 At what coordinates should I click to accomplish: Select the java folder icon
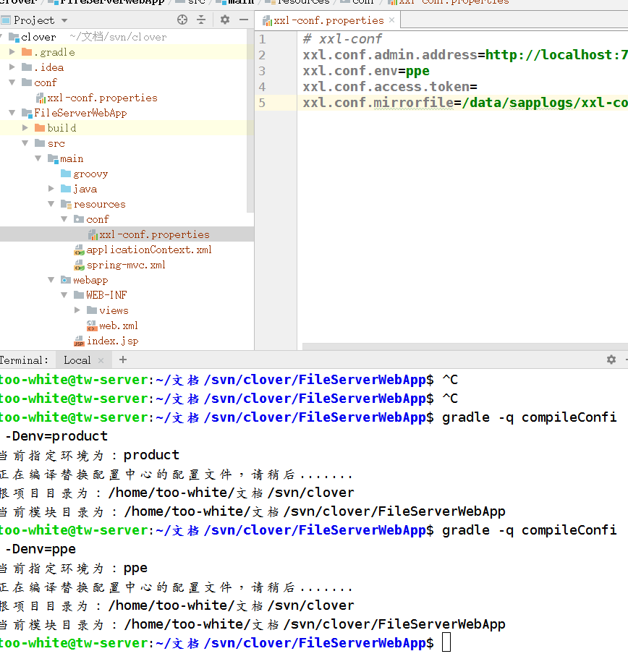coord(66,189)
